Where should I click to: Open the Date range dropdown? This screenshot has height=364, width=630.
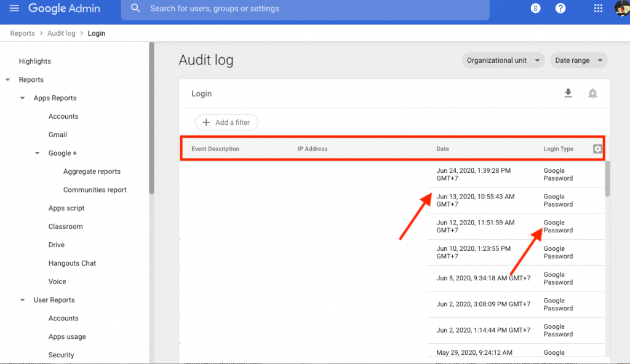coord(578,60)
